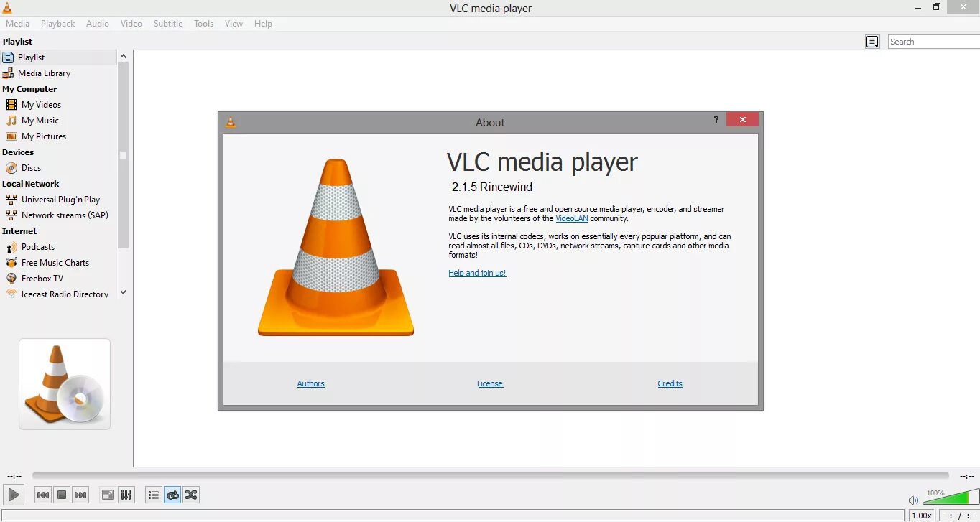980x522 pixels.
Task: Click the sidebar scrollbar thumb
Action: point(123,155)
